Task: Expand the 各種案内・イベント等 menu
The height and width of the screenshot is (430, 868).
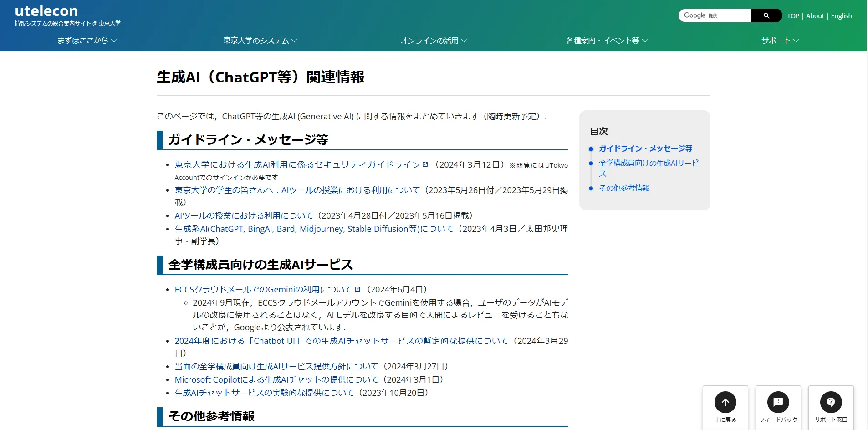Action: tap(607, 41)
